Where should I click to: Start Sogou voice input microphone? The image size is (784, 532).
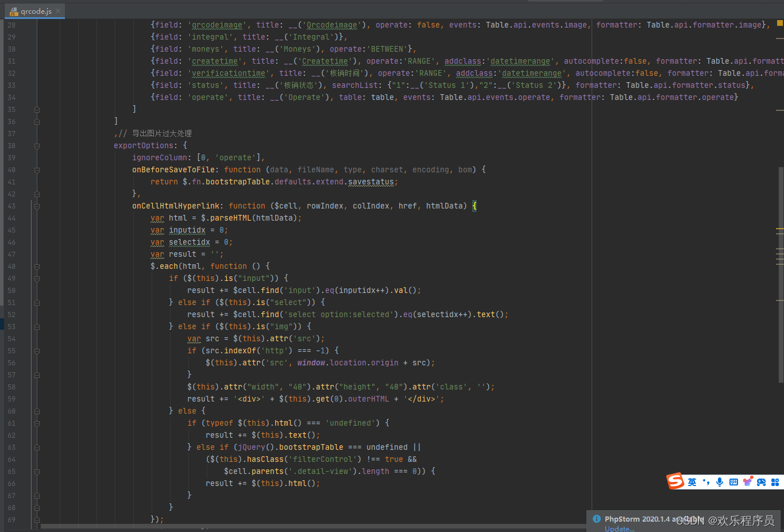click(x=720, y=482)
